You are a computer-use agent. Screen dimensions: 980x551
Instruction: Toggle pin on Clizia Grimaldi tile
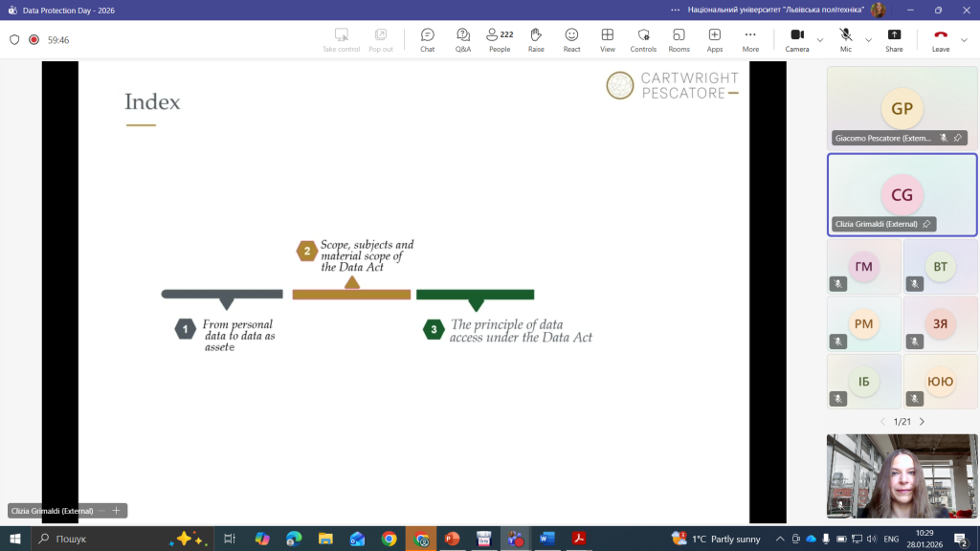click(x=926, y=224)
